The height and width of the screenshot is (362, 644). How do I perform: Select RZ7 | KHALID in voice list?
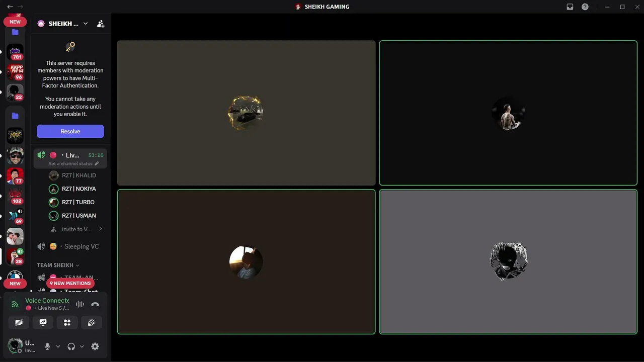tap(76, 175)
